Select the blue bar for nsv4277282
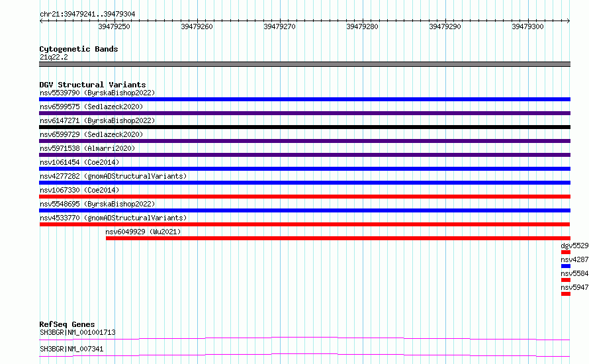The height and width of the screenshot is (364, 589). [304, 183]
